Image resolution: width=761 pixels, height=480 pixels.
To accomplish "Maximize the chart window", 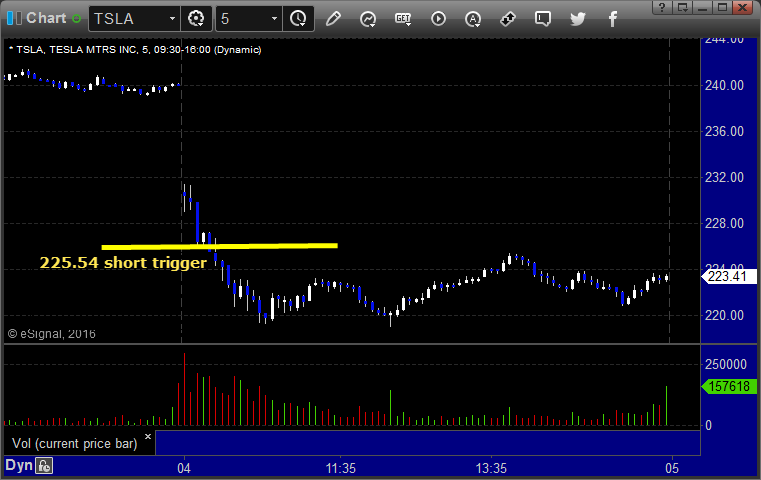I will pos(722,7).
